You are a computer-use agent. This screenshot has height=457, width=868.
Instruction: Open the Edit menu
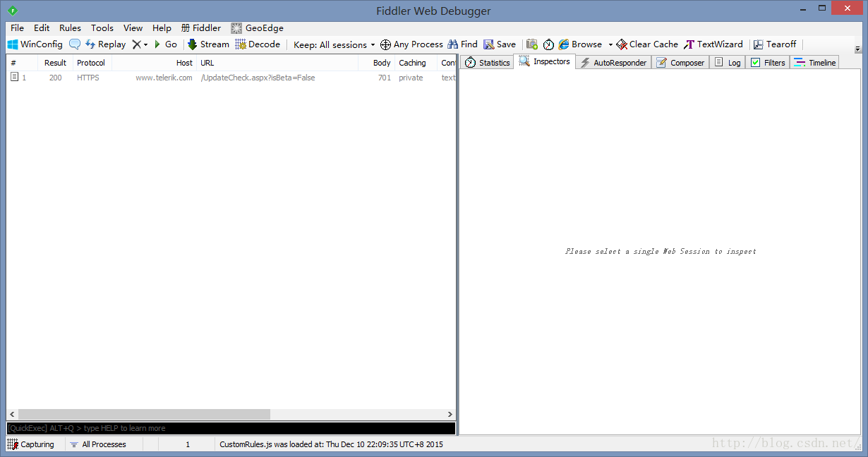pyautogui.click(x=42, y=28)
